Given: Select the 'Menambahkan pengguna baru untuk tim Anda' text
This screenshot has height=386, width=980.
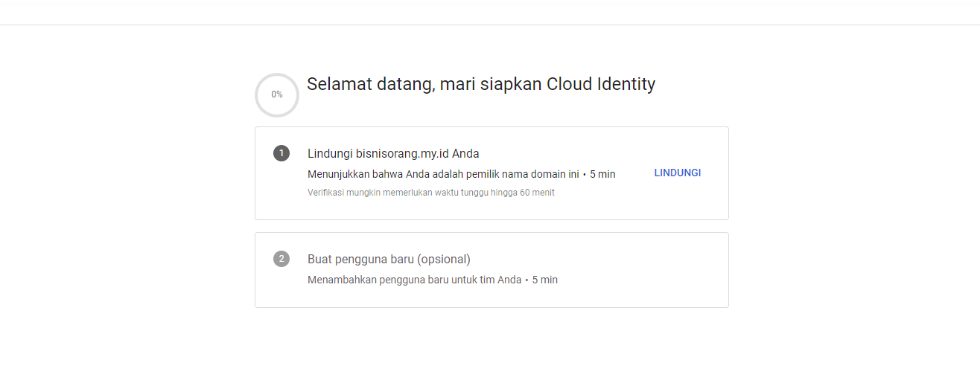Looking at the screenshot, I should pos(414,280).
